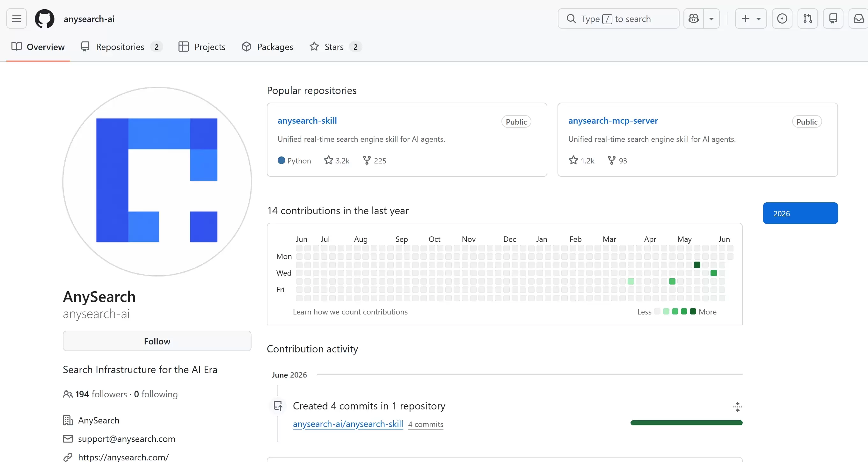Switch to the Packages tab
The height and width of the screenshot is (462, 868).
(x=267, y=47)
